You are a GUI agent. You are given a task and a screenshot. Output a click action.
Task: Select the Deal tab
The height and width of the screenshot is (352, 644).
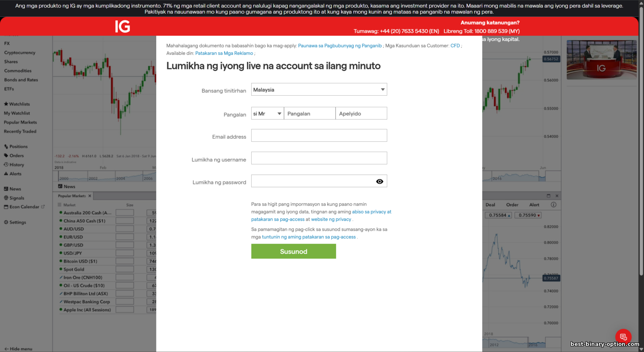tap(490, 205)
